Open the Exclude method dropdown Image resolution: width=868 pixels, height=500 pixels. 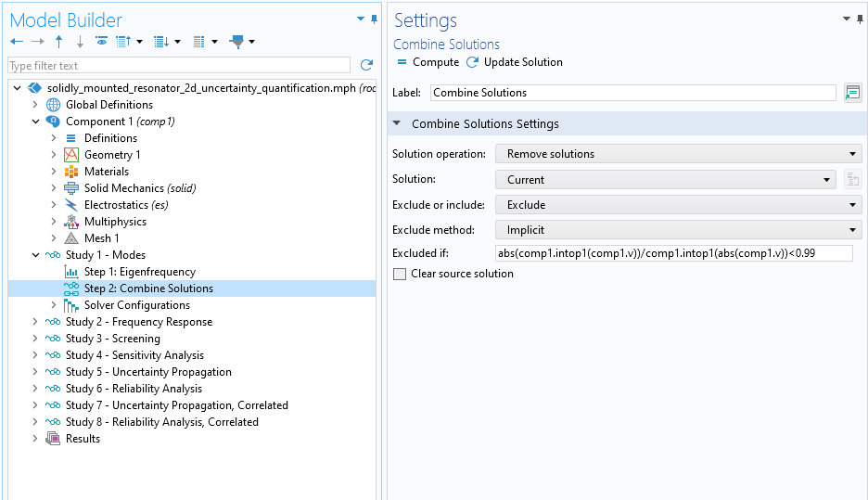click(x=678, y=230)
